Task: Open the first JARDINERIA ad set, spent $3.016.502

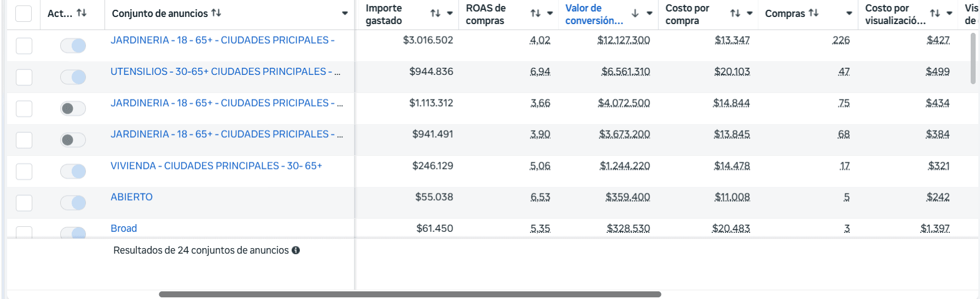Action: (x=222, y=40)
